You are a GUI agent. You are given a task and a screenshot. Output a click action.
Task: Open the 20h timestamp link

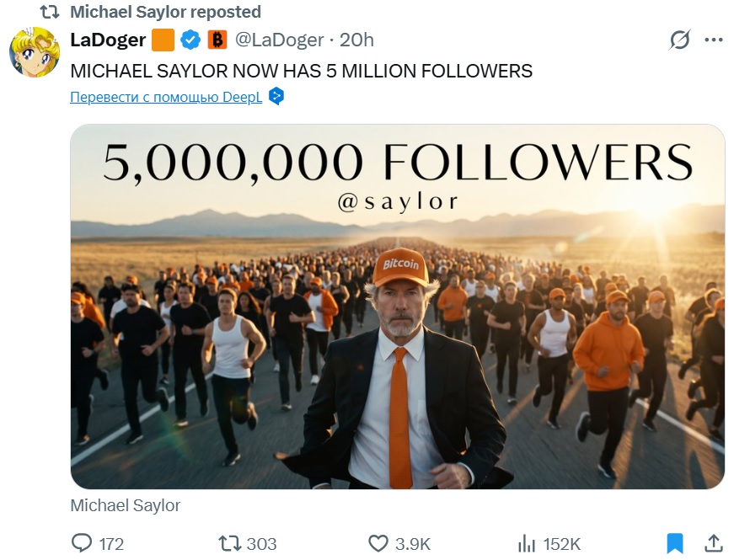click(x=356, y=40)
